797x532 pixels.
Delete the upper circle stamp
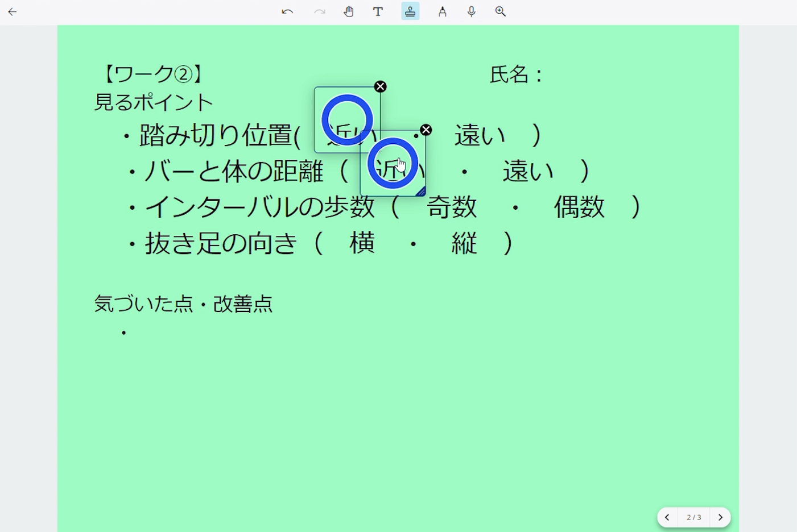click(381, 86)
